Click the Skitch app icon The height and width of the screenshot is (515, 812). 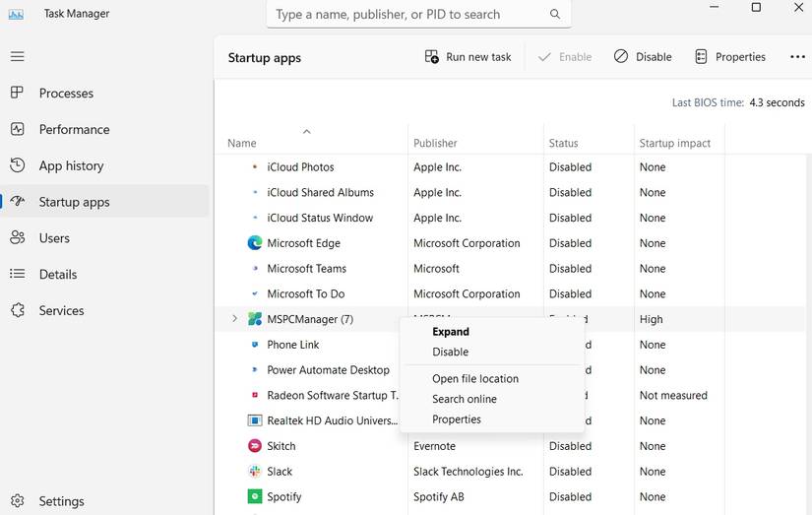pyautogui.click(x=254, y=445)
